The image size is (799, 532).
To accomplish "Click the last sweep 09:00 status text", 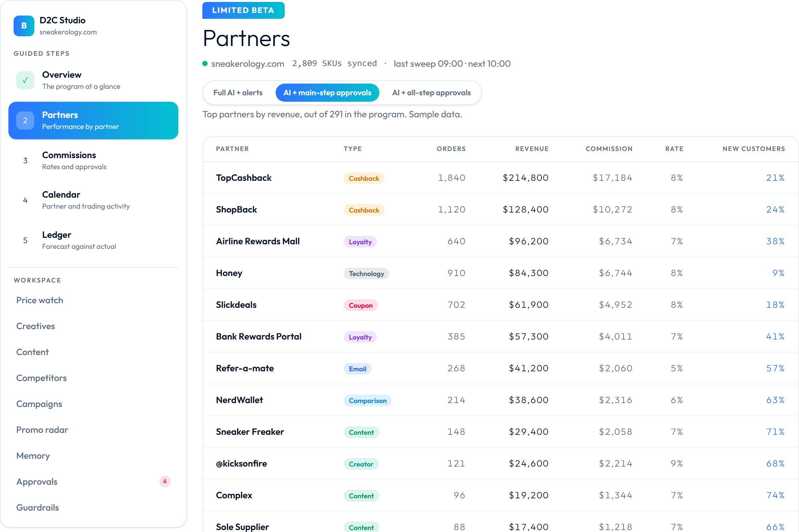I will click(428, 64).
